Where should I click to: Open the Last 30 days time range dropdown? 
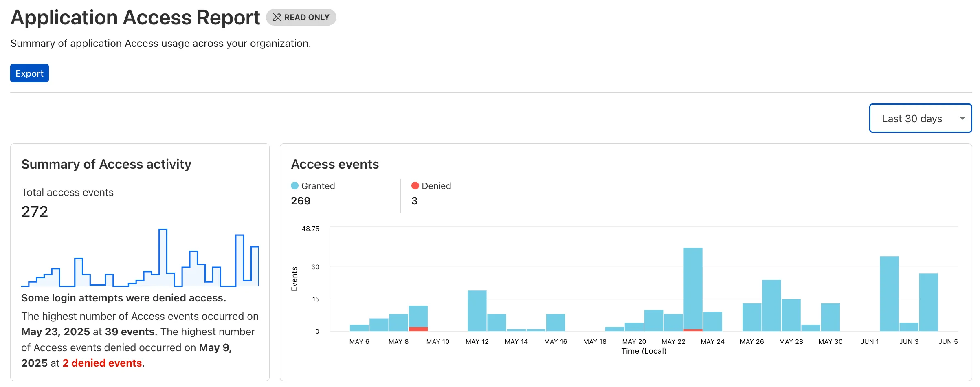(x=920, y=118)
